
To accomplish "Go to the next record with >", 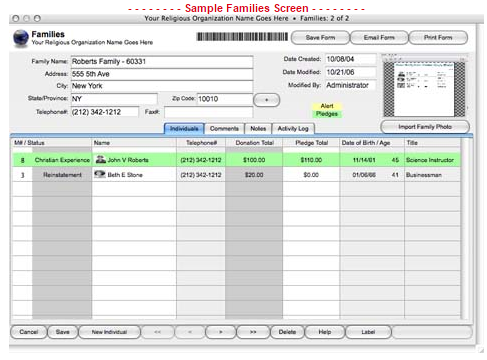I will click(221, 332).
